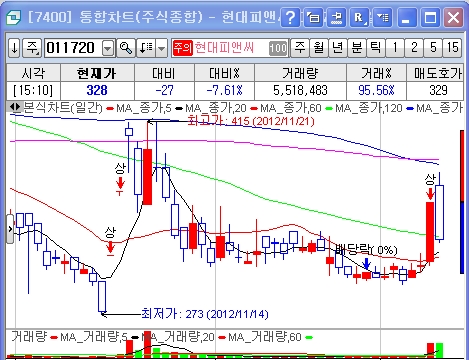469x360 pixels.
Task: Click the down arrow button left of 주
Action: (14, 48)
